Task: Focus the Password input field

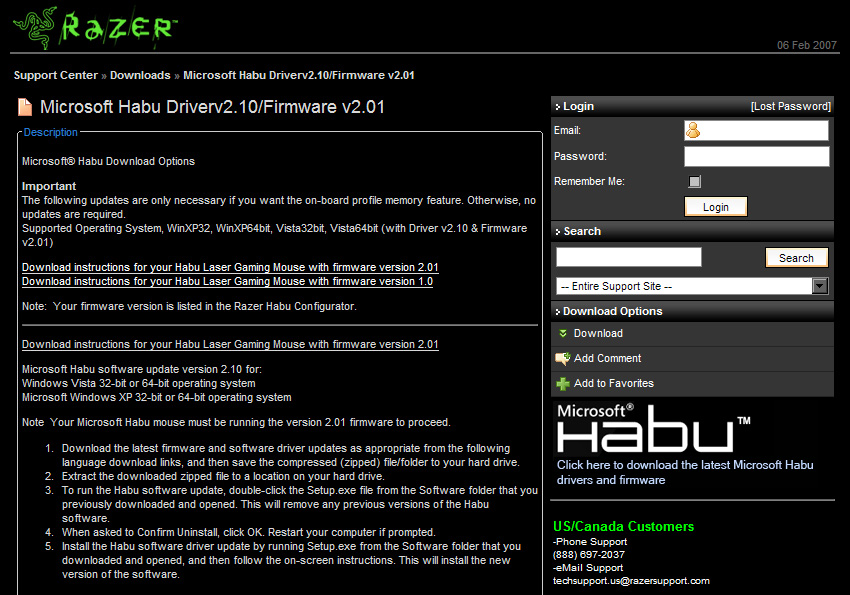Action: coord(756,157)
